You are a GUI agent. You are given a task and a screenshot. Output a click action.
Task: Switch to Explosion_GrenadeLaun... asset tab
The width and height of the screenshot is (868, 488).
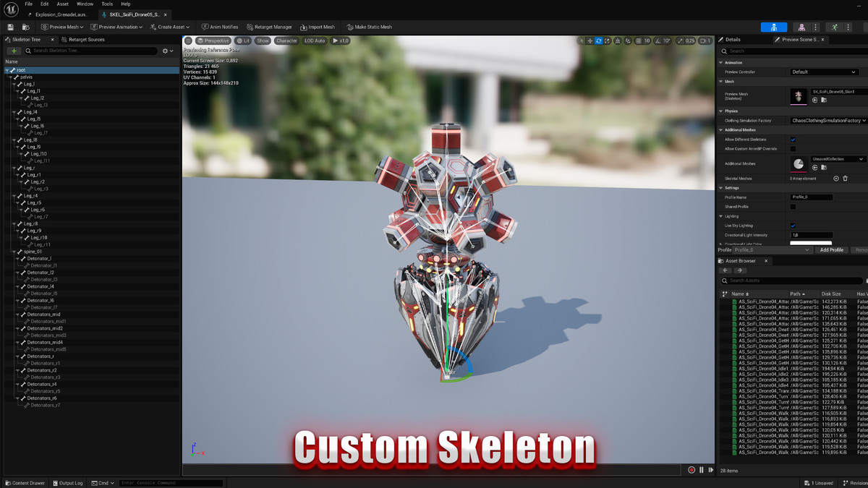tap(61, 14)
